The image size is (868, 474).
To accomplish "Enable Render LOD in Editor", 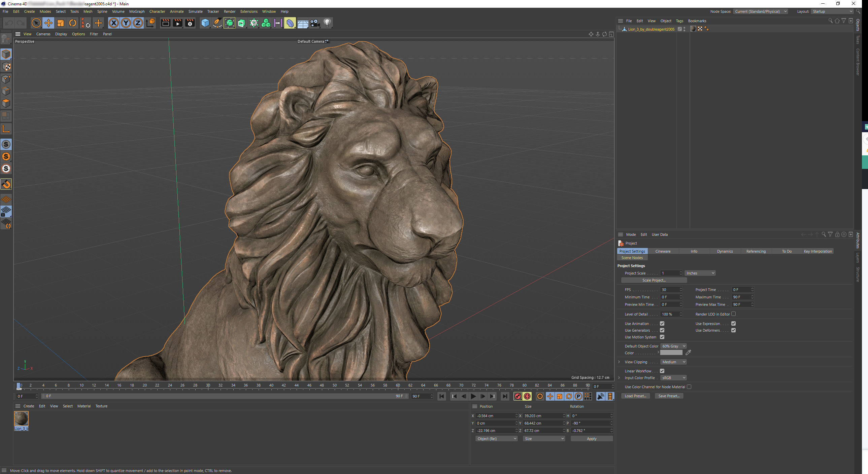I will click(x=734, y=314).
